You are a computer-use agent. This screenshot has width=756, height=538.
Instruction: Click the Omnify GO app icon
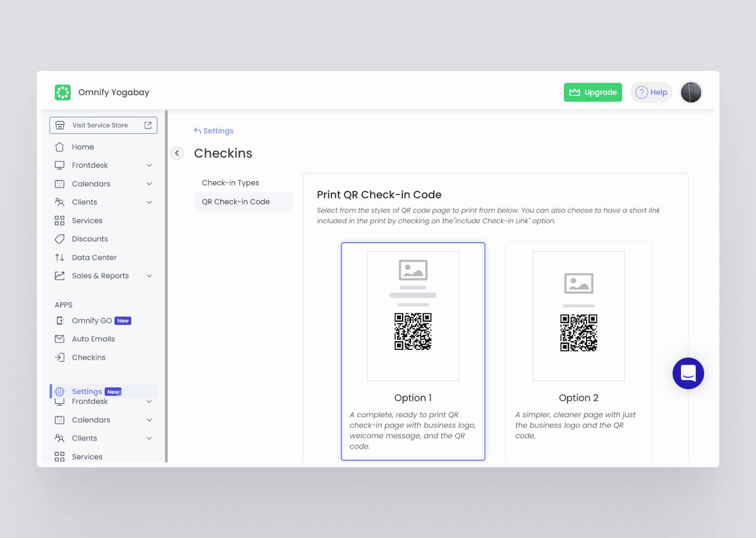pyautogui.click(x=60, y=320)
